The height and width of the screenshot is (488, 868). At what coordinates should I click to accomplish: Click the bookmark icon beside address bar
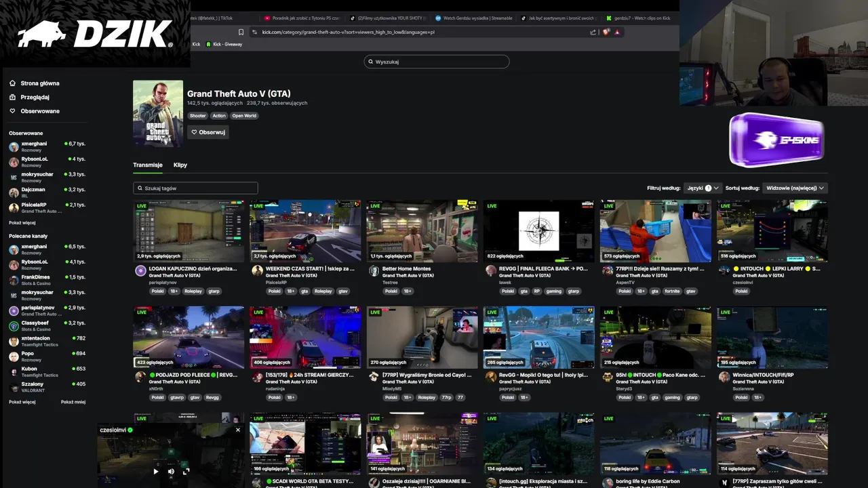tap(241, 32)
